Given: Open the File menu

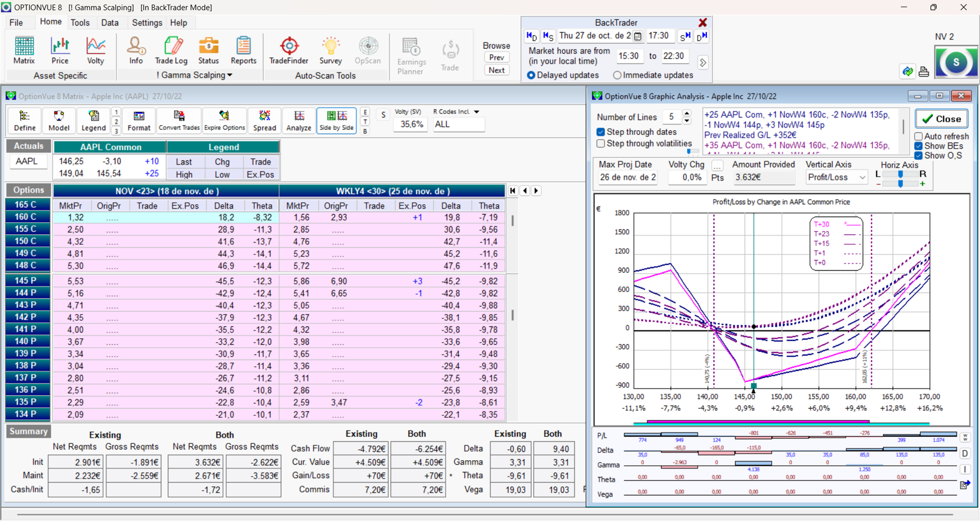Looking at the screenshot, I should 16,23.
